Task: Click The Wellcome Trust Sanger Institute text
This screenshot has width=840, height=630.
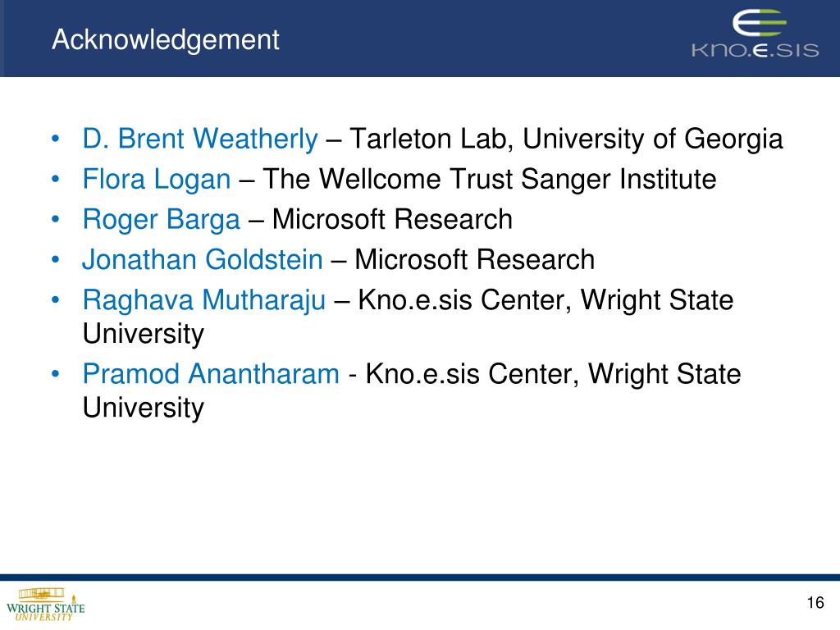Action: coord(489,179)
